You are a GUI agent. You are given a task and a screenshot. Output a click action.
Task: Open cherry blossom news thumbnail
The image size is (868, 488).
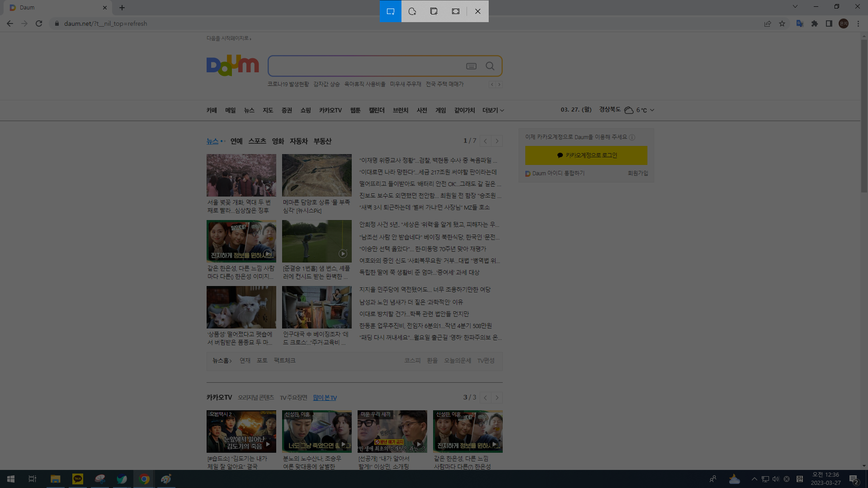click(241, 175)
